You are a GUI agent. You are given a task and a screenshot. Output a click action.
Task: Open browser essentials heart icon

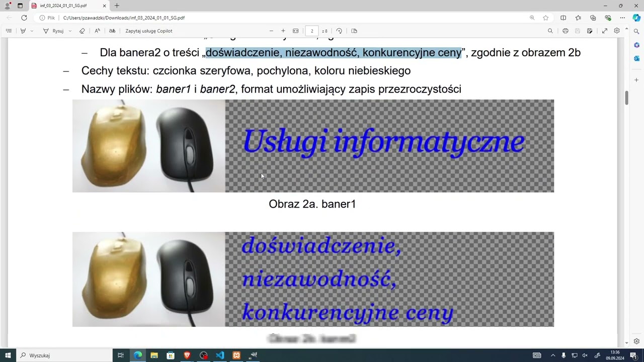(x=608, y=18)
